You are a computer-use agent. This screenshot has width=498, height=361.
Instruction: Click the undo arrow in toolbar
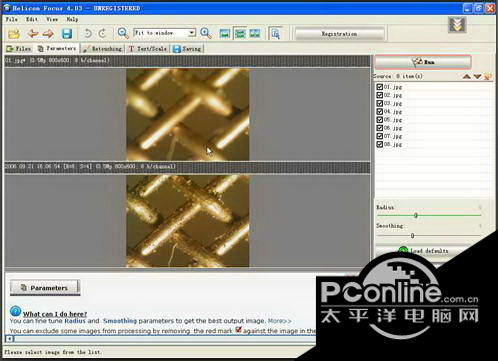tap(87, 33)
